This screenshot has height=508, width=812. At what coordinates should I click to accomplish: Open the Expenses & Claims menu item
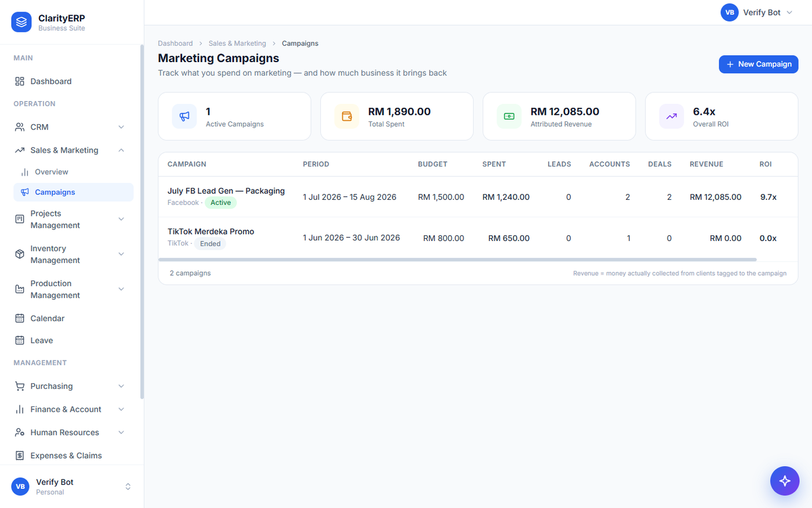74,456
